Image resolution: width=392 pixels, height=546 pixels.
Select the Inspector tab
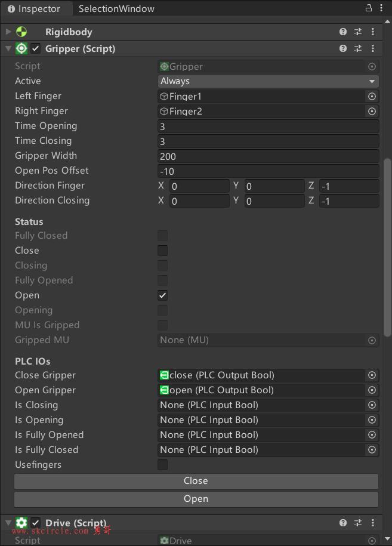(x=34, y=9)
